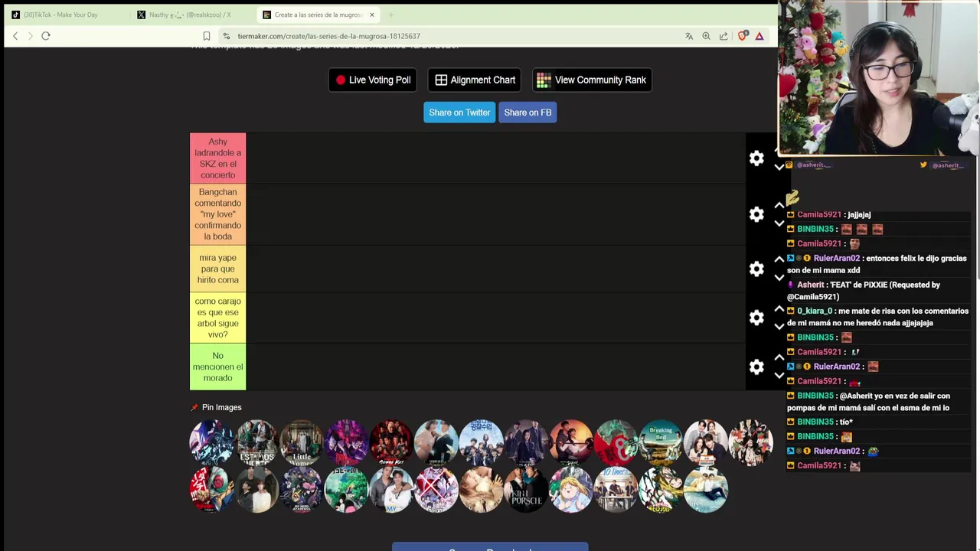This screenshot has height=551, width=980.
Task: Open Brave Shields icon
Action: (x=742, y=36)
